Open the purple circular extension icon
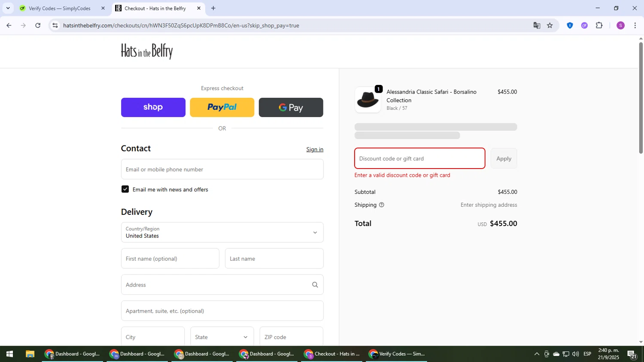The image size is (644, 362). point(584,25)
